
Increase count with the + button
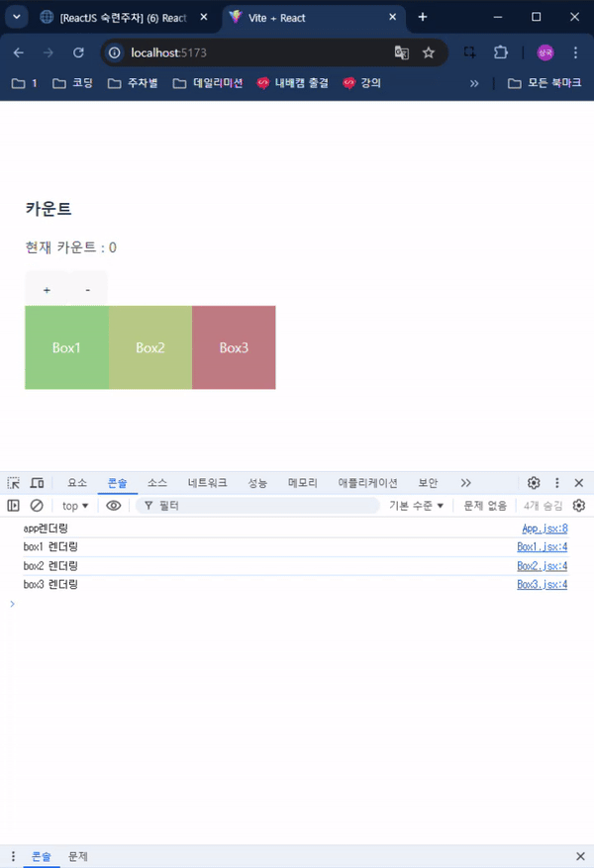click(47, 290)
